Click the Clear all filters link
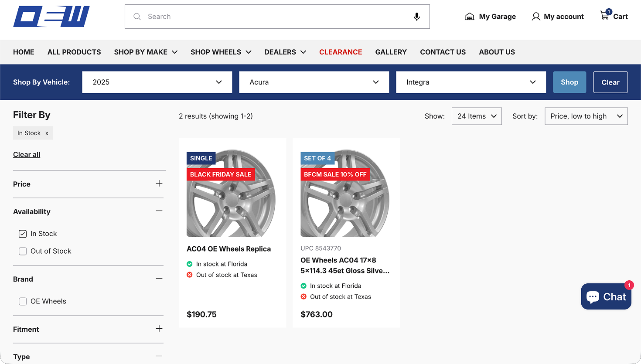 click(27, 155)
